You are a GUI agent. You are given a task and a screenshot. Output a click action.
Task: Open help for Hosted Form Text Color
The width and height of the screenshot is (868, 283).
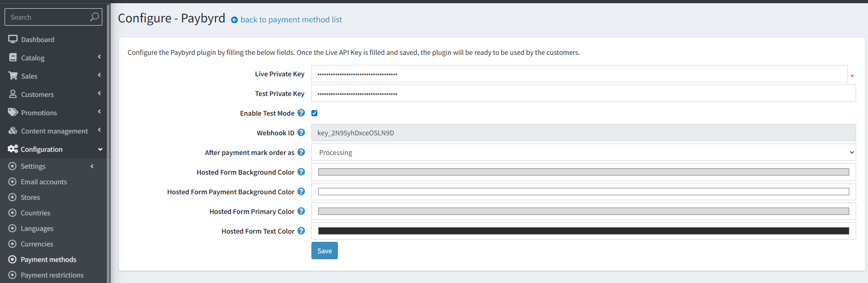click(x=301, y=231)
